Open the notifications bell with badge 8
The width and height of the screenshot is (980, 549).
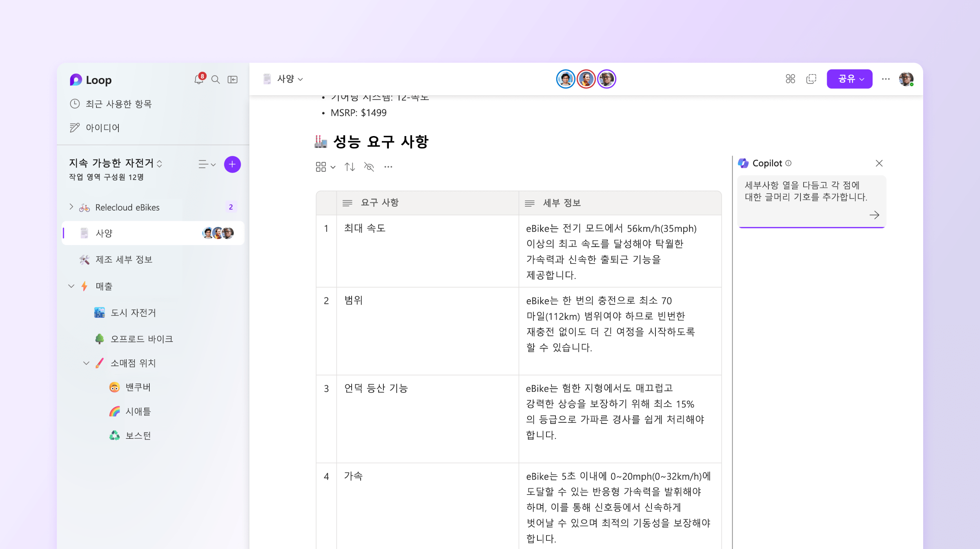tap(199, 79)
